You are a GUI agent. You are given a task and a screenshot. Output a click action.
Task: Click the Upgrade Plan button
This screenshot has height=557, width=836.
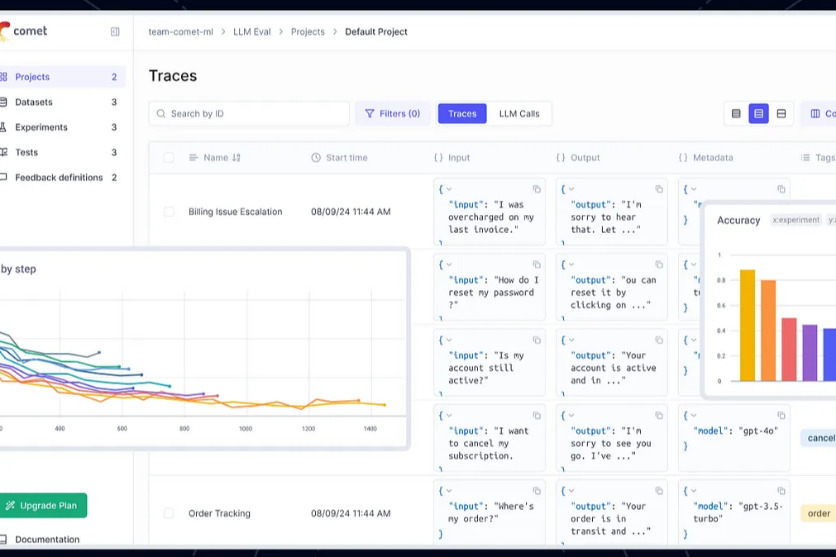pyautogui.click(x=43, y=505)
